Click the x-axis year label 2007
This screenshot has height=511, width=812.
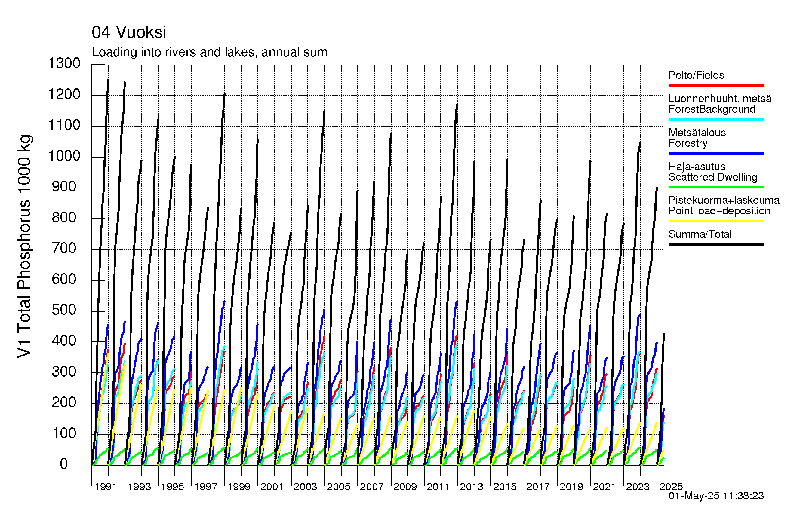372,487
